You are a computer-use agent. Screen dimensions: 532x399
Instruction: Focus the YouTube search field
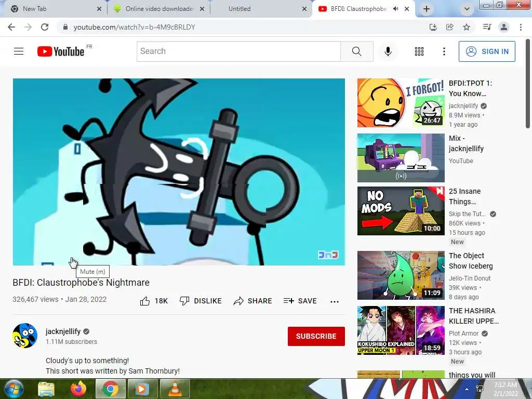[238, 51]
